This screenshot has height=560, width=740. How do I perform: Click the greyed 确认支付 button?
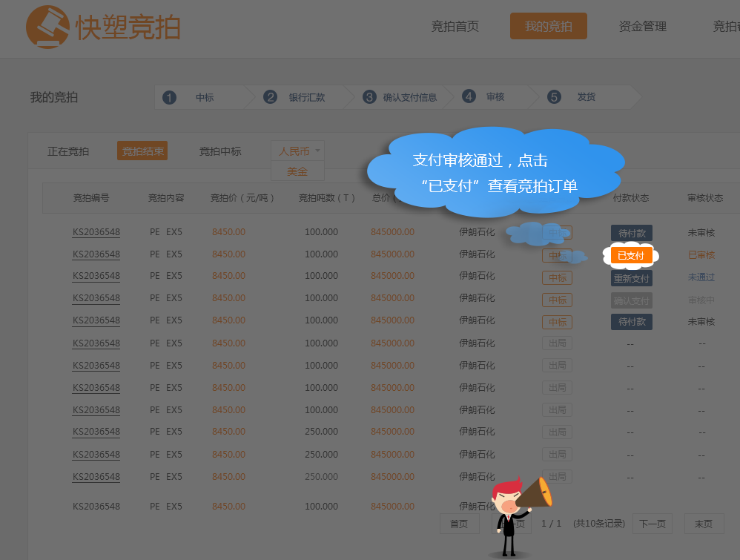pyautogui.click(x=632, y=300)
